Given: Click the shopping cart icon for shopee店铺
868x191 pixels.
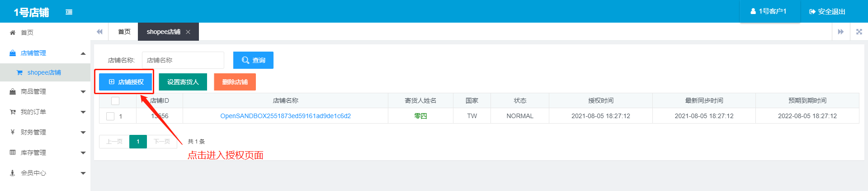Looking at the screenshot, I should 19,72.
